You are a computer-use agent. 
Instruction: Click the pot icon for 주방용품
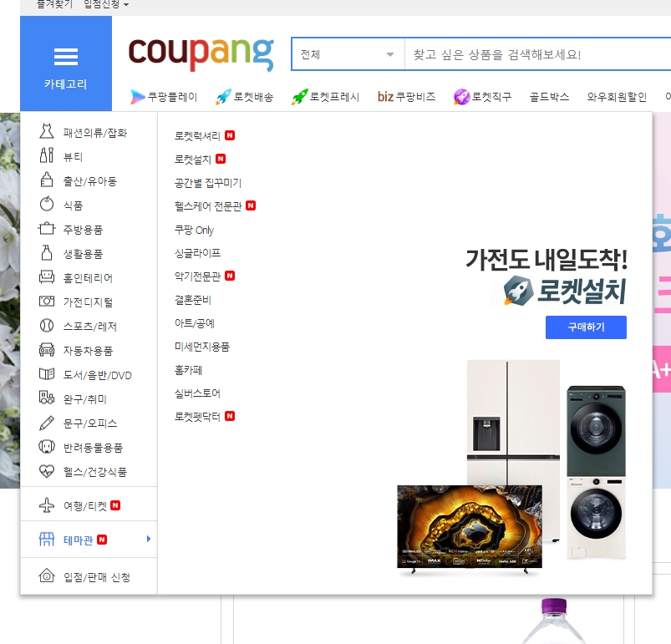click(x=47, y=228)
